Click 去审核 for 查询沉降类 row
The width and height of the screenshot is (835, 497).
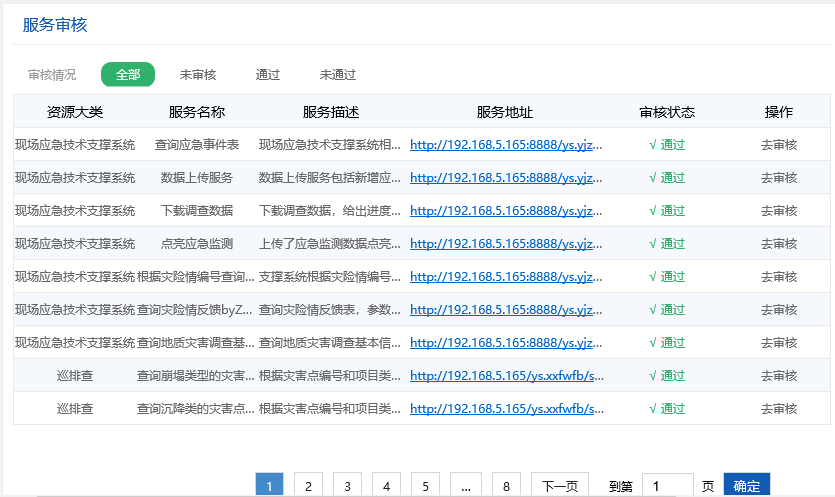tap(779, 409)
